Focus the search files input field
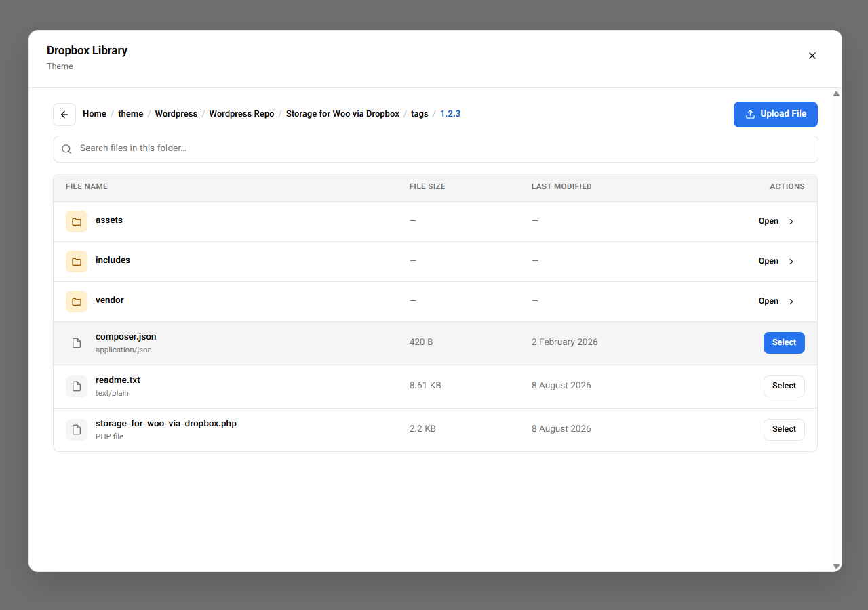 point(436,149)
